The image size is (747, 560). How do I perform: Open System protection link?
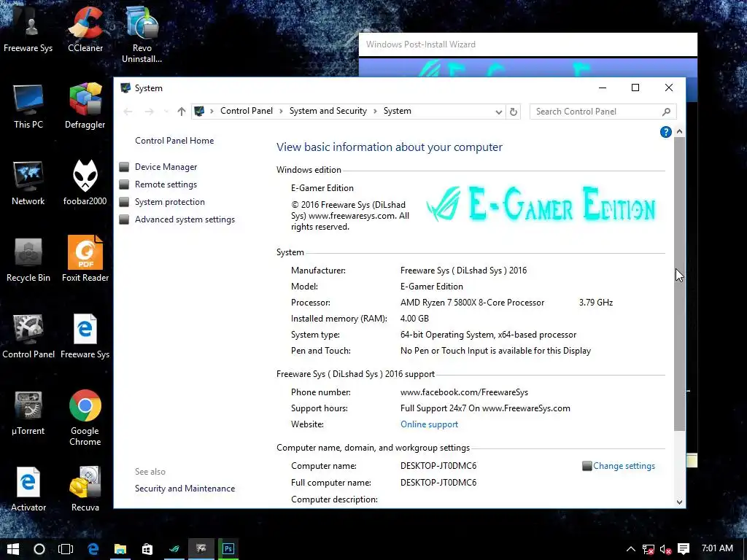(x=169, y=202)
